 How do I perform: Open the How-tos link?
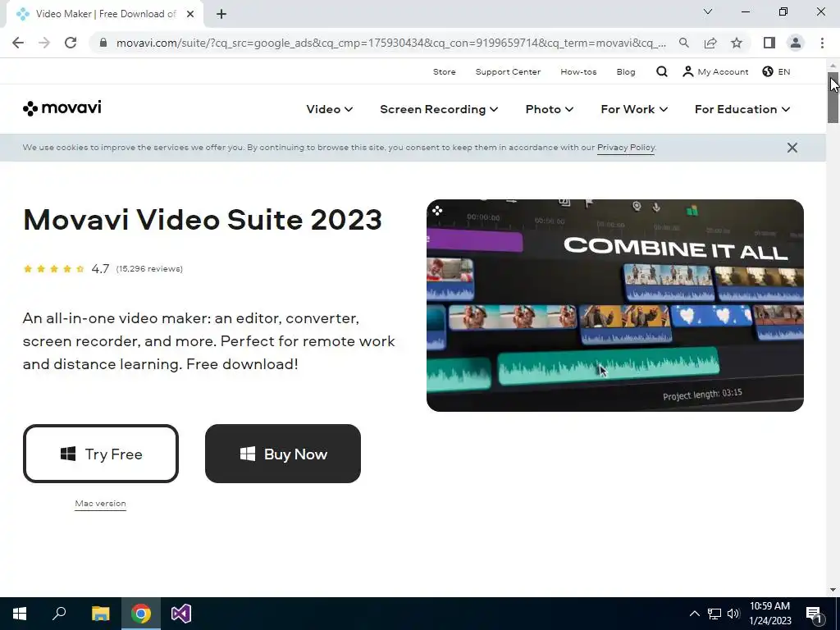coord(578,72)
